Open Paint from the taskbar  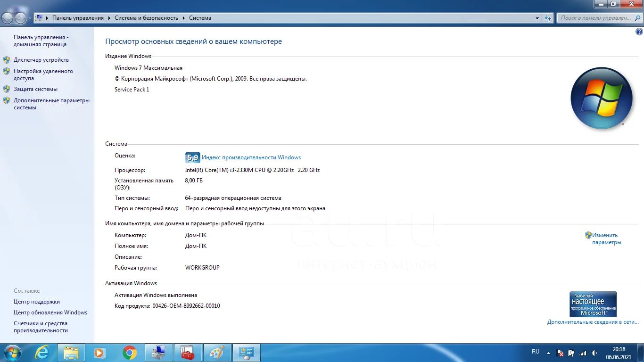[217, 353]
